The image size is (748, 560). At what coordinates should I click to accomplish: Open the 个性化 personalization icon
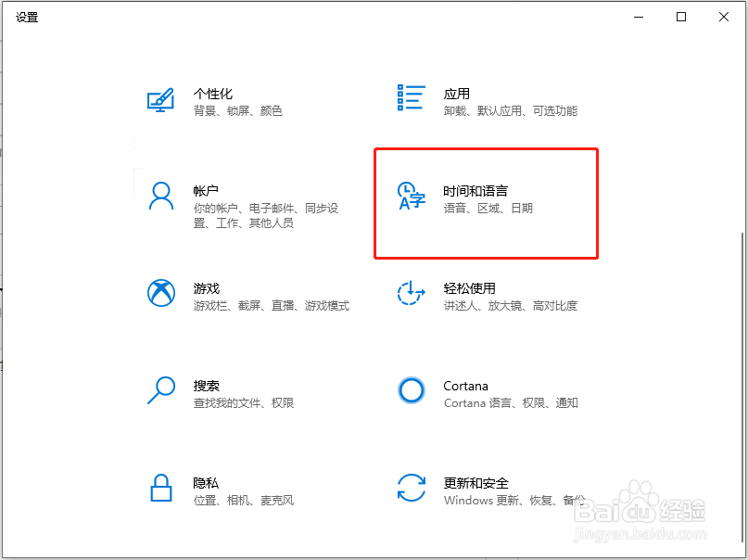pos(160,100)
